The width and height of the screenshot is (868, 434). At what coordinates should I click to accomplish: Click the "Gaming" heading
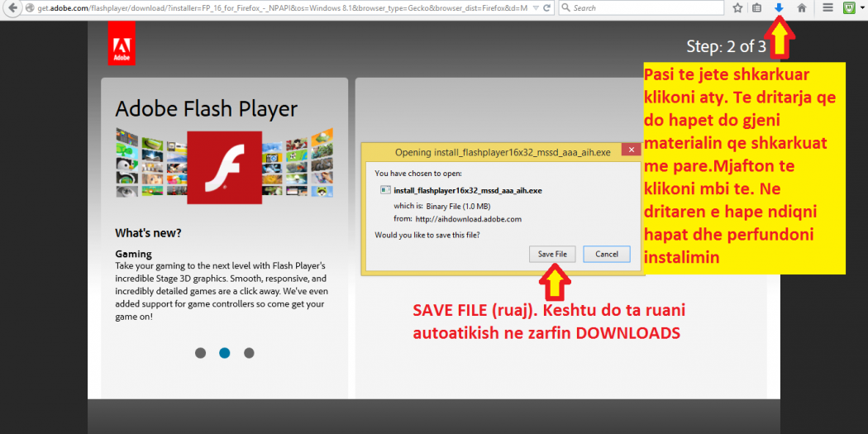[133, 254]
